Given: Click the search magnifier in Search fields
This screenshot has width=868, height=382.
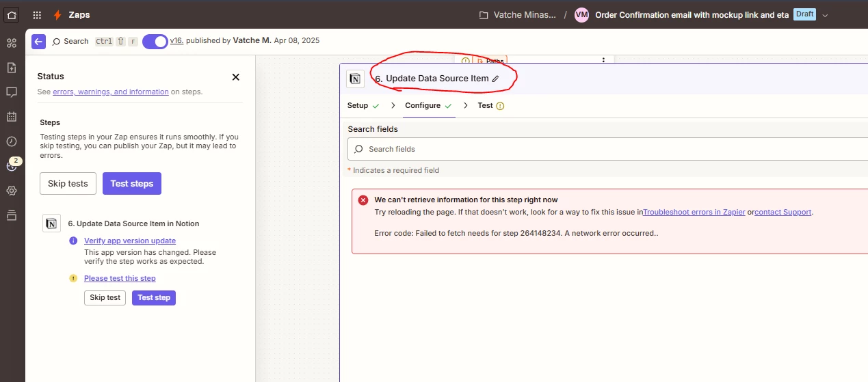Looking at the screenshot, I should (359, 149).
